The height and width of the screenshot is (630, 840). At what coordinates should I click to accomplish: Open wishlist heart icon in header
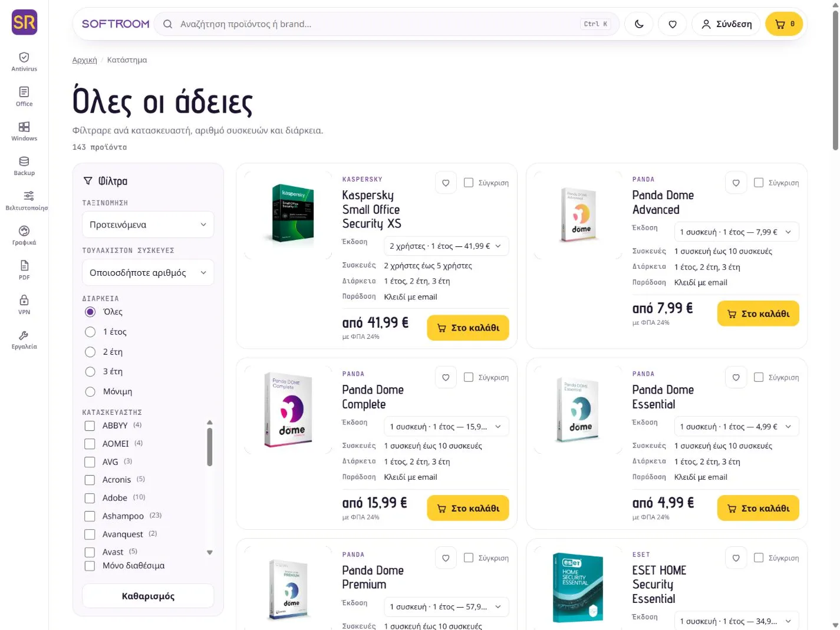[673, 24]
